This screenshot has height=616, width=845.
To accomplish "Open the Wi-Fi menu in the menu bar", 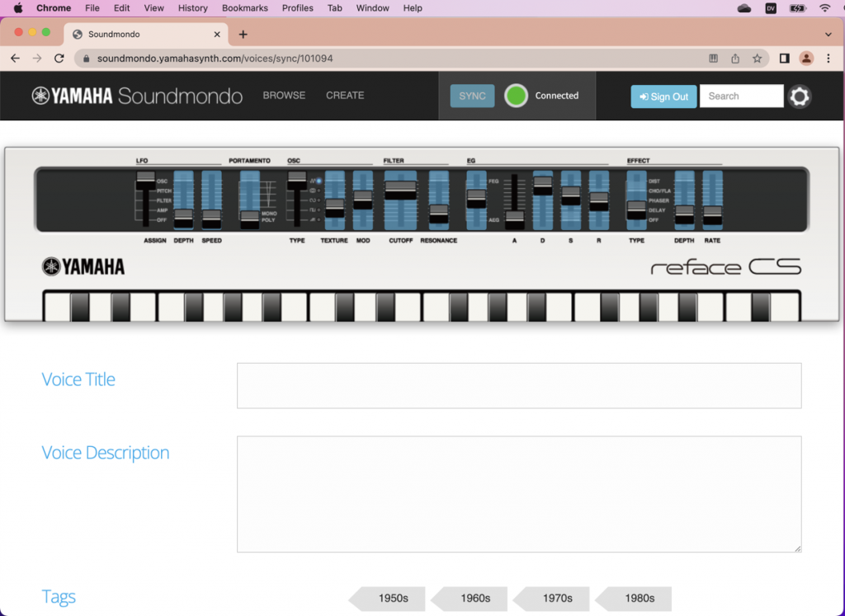I will (825, 7).
